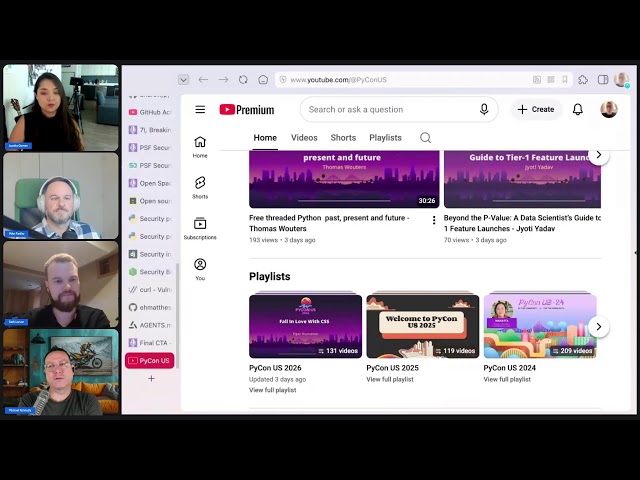
Task: Select the Final CTA browser tab
Action: tap(150, 343)
